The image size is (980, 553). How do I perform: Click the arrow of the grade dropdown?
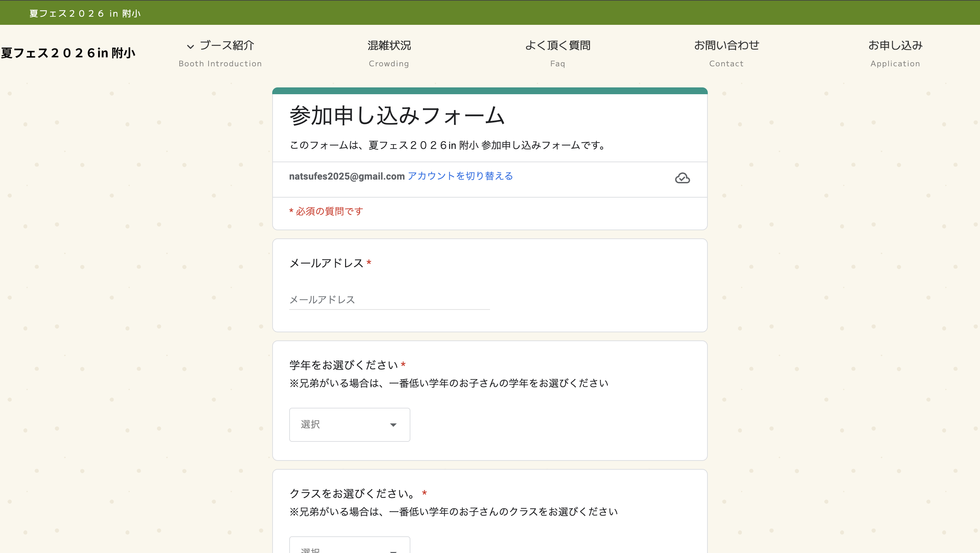393,425
